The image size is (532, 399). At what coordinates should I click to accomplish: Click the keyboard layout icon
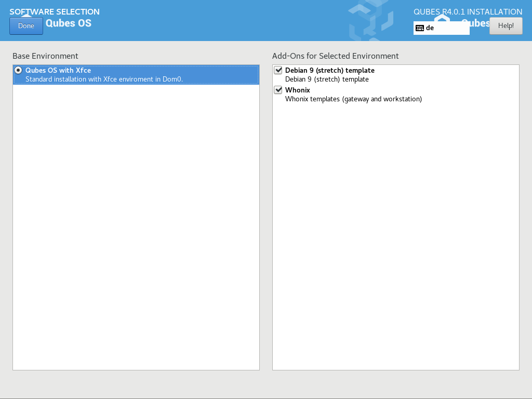pos(420,28)
